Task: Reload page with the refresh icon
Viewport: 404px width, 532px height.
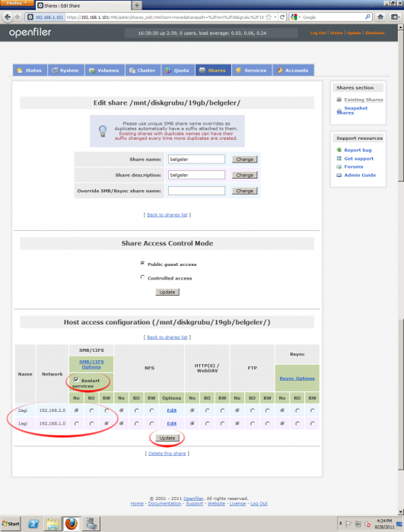Action: pos(282,17)
